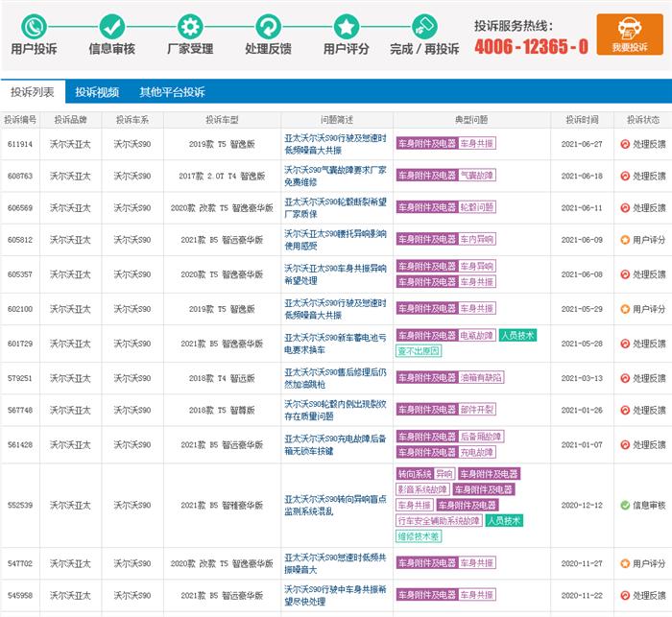Click the 油箱有缺陷 tag in row 579251
672x617 pixels.
pos(481,377)
